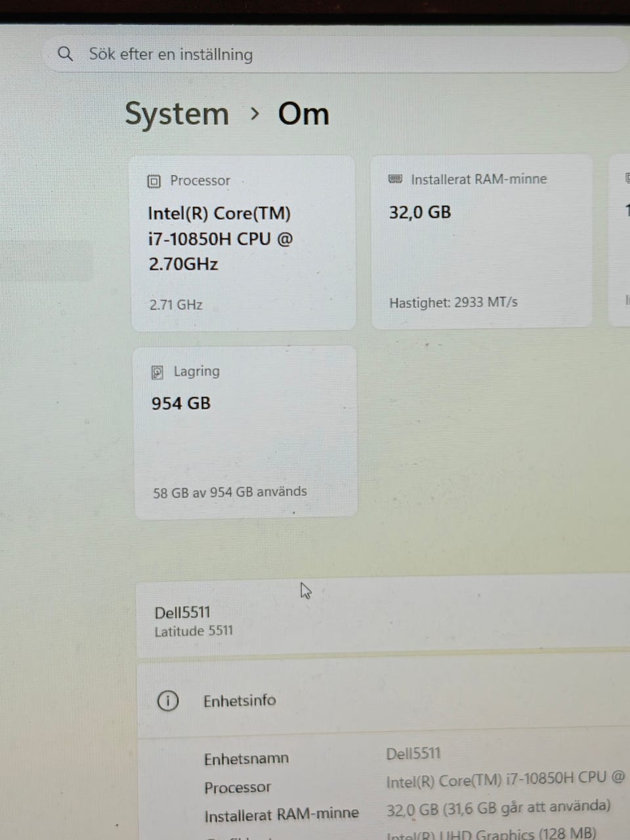
Task: Focus the "Sök efter en inställning" search field
Action: (x=335, y=54)
